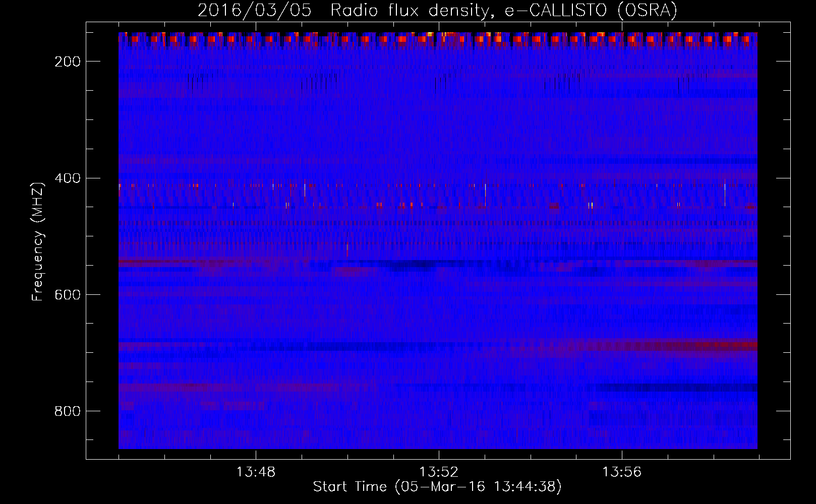This screenshot has height=504, width=816.
Task: Click the 13:48 time tick label
Action: [256, 472]
